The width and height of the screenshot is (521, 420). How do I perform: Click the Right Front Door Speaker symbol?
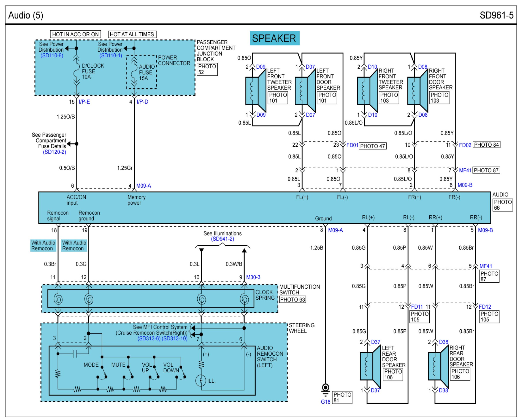[417, 91]
